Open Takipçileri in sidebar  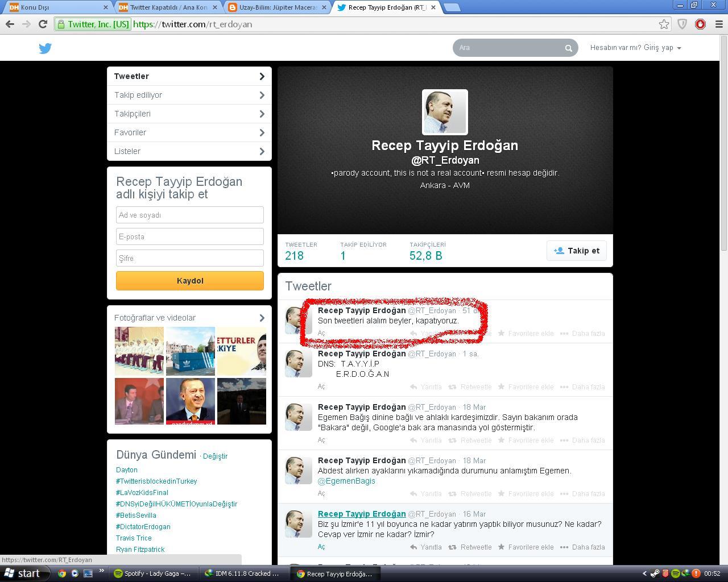[189, 114]
